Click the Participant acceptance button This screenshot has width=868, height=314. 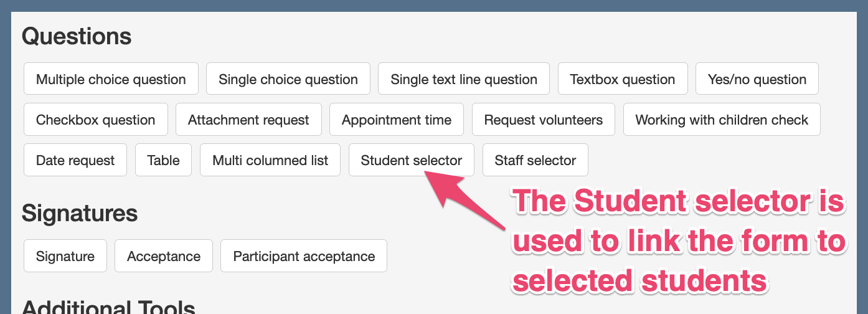[304, 256]
